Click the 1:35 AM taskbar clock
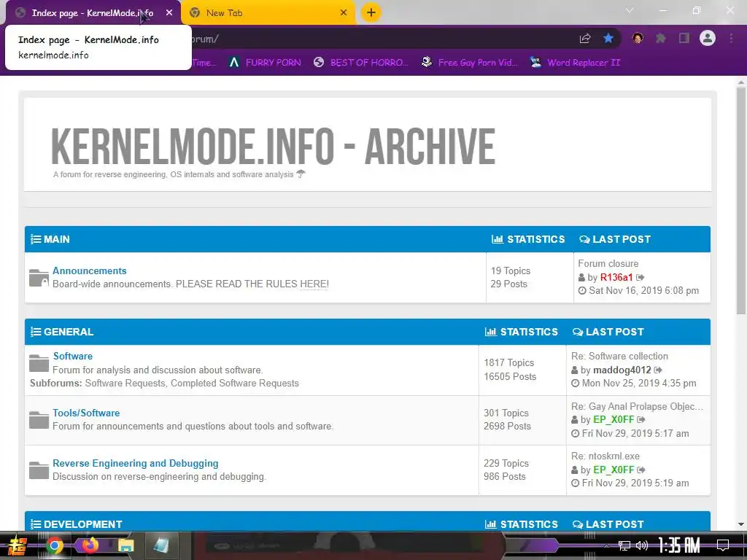The width and height of the screenshot is (747, 560). pos(679,545)
